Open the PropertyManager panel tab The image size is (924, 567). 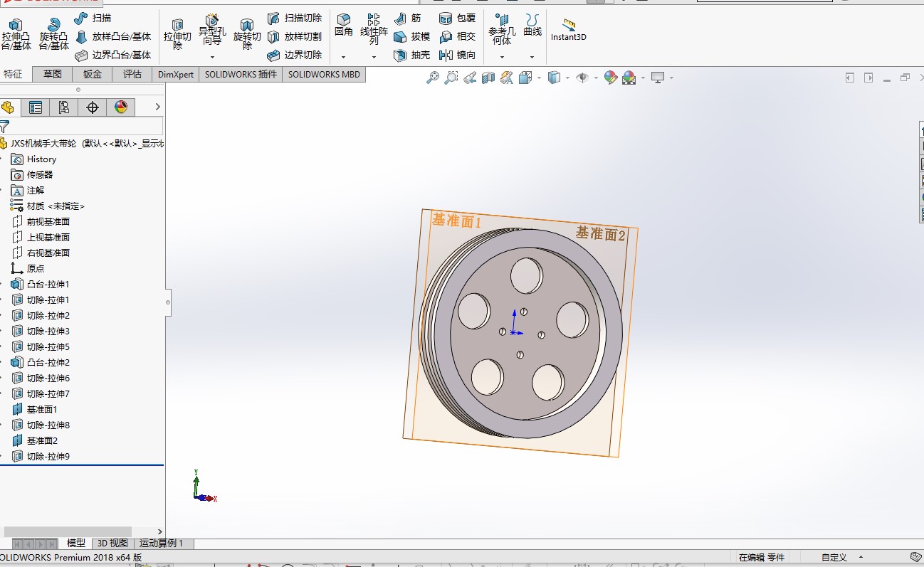pos(36,107)
